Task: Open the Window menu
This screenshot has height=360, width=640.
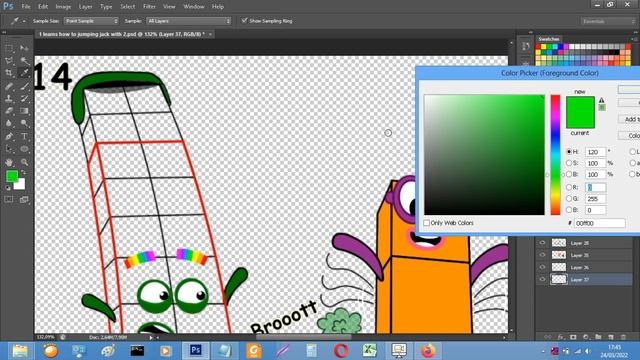Action: (193, 7)
